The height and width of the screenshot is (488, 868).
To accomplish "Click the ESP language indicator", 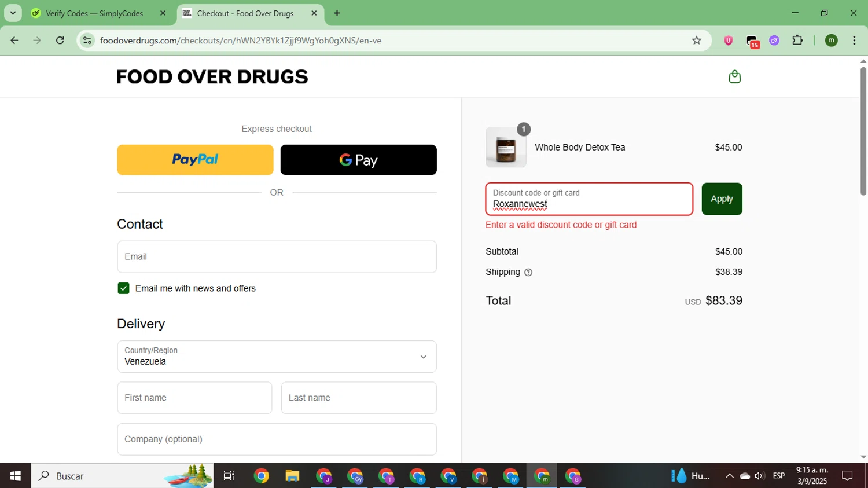I will (x=779, y=476).
